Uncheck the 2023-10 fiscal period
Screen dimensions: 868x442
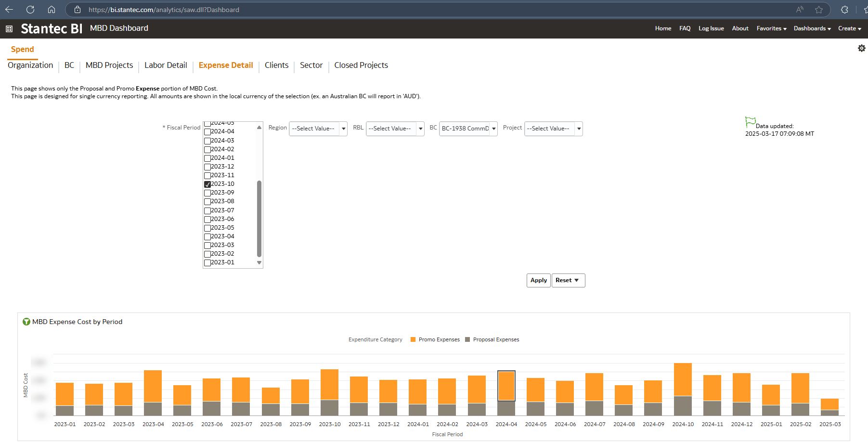pyautogui.click(x=207, y=184)
